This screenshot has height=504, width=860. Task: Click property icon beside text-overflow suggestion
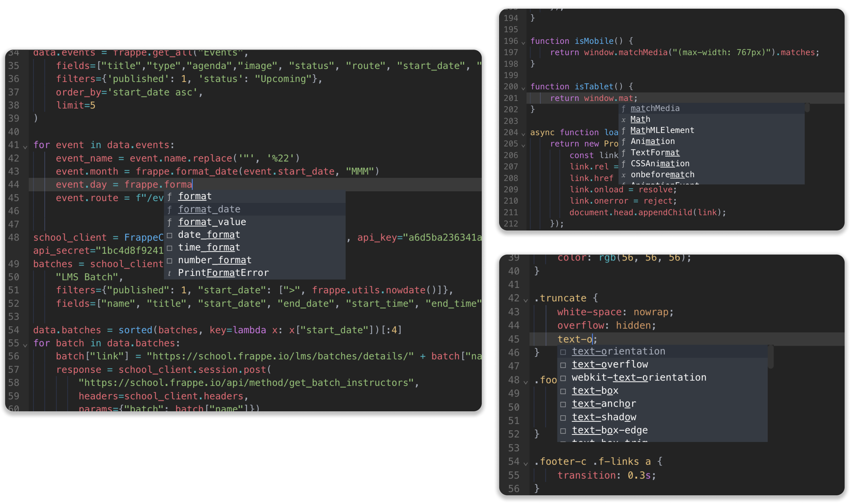pos(563,365)
